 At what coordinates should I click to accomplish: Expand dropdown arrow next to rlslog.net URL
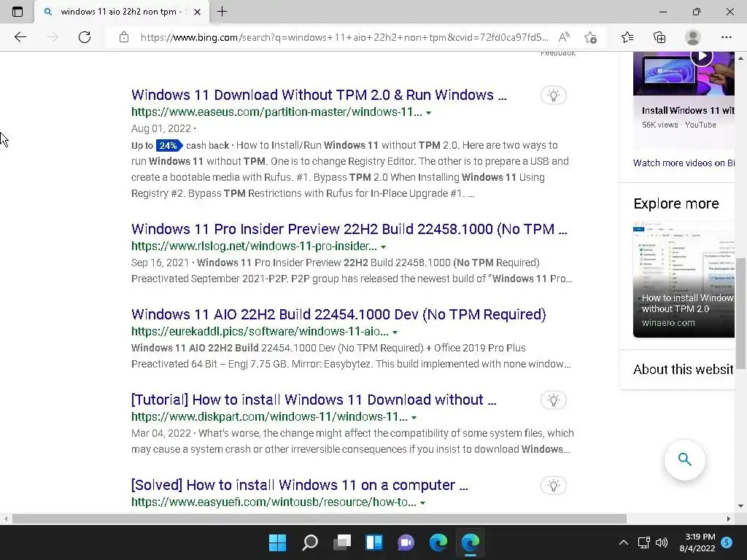(383, 247)
